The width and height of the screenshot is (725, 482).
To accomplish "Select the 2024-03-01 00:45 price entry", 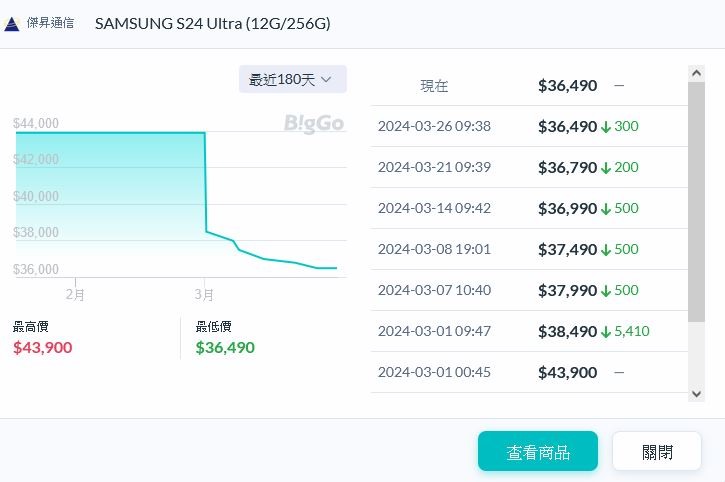I will [528, 373].
